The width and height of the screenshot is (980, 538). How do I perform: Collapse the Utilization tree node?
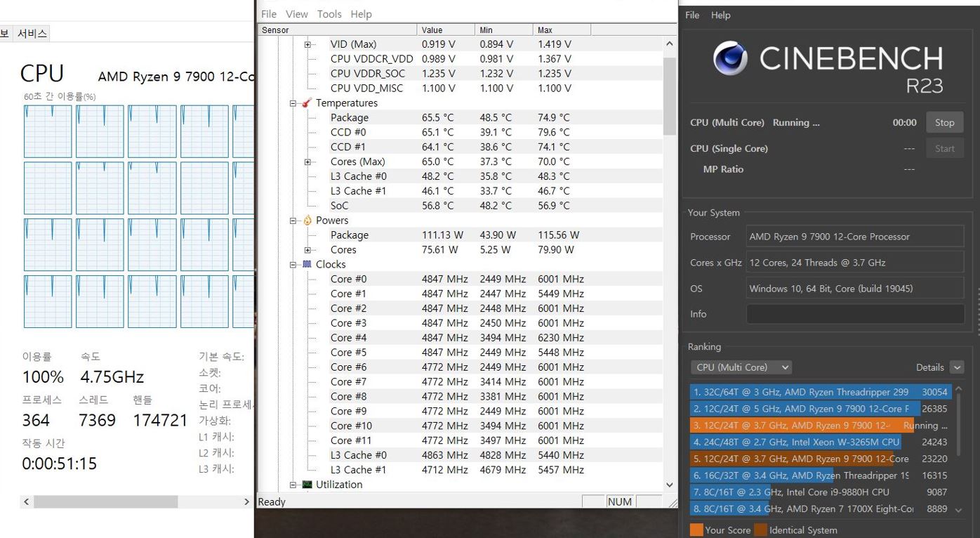coord(293,485)
